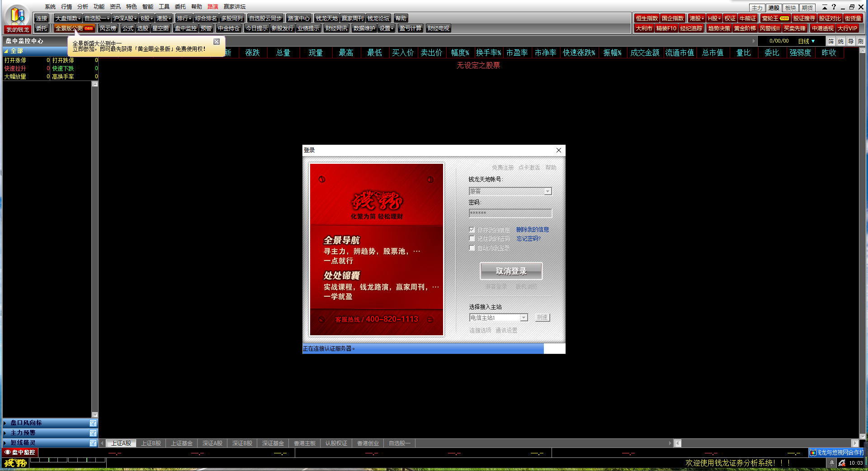The width and height of the screenshot is (868, 471).
Task: Click the network connection tray icon
Action: (x=842, y=463)
